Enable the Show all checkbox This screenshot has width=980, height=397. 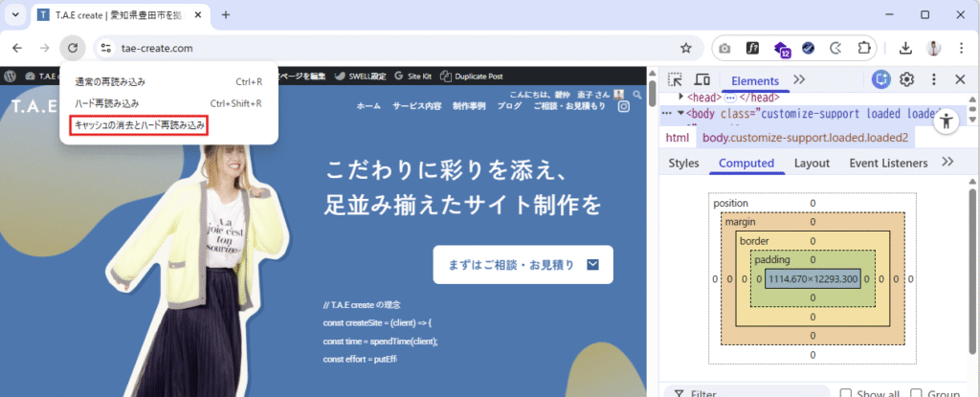(x=846, y=393)
